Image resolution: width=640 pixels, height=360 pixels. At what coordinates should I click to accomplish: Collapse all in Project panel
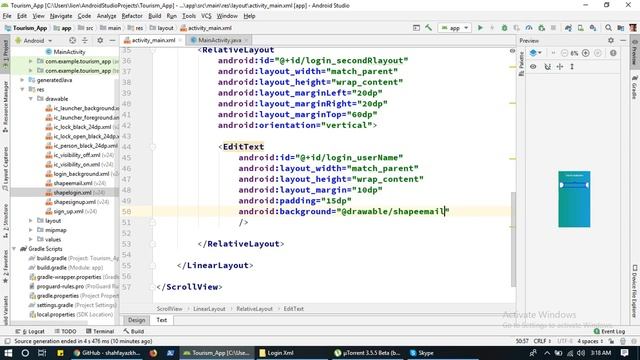[x=85, y=40]
